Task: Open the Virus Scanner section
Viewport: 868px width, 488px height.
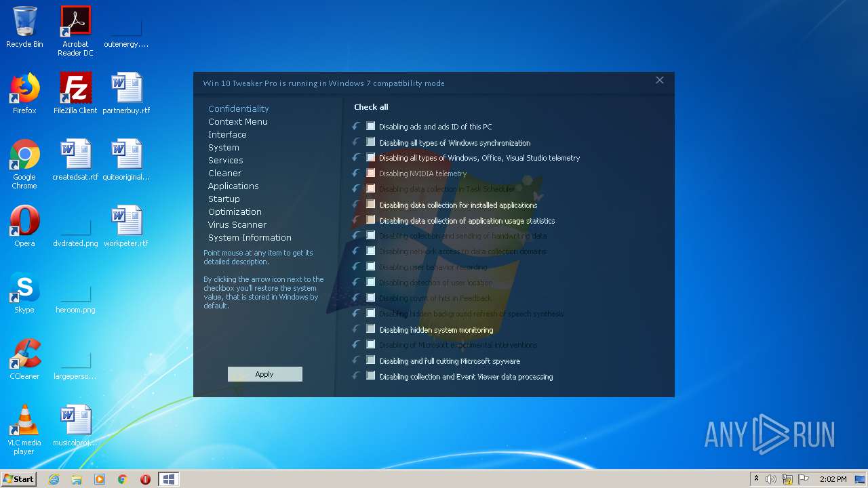Action: (237, 224)
